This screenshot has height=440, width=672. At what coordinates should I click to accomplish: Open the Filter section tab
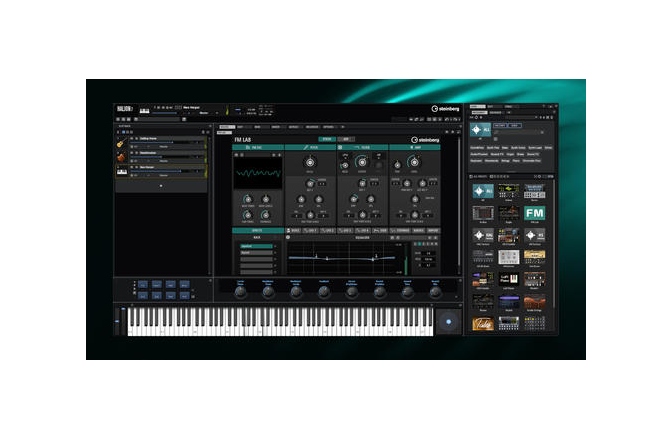(363, 147)
